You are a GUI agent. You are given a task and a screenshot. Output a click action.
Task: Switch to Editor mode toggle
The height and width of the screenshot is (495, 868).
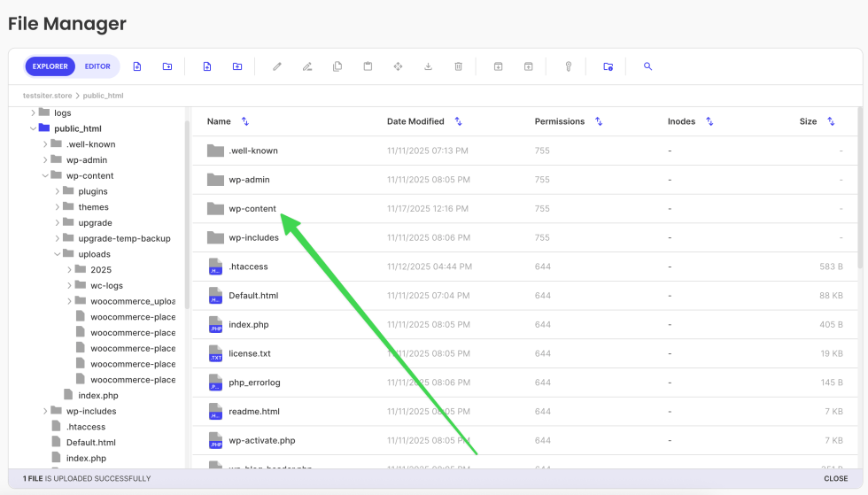[x=97, y=66]
